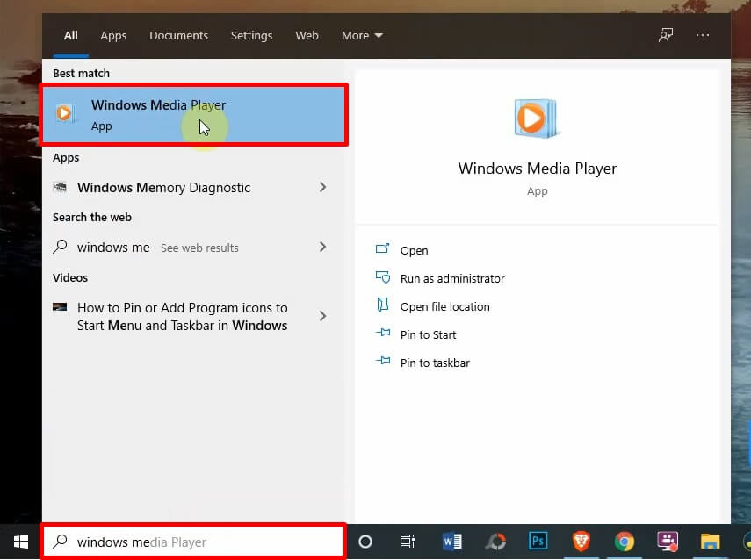Launch Photoshop from the taskbar
The width and height of the screenshot is (751, 560).
click(538, 541)
